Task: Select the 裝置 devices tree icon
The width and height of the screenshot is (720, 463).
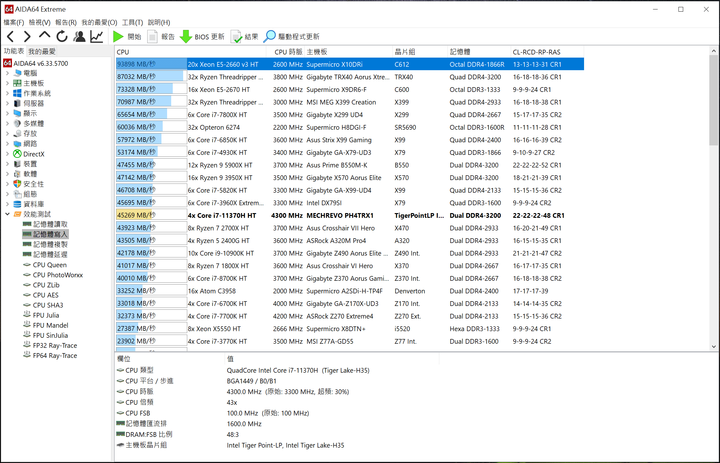Action: 17,164
